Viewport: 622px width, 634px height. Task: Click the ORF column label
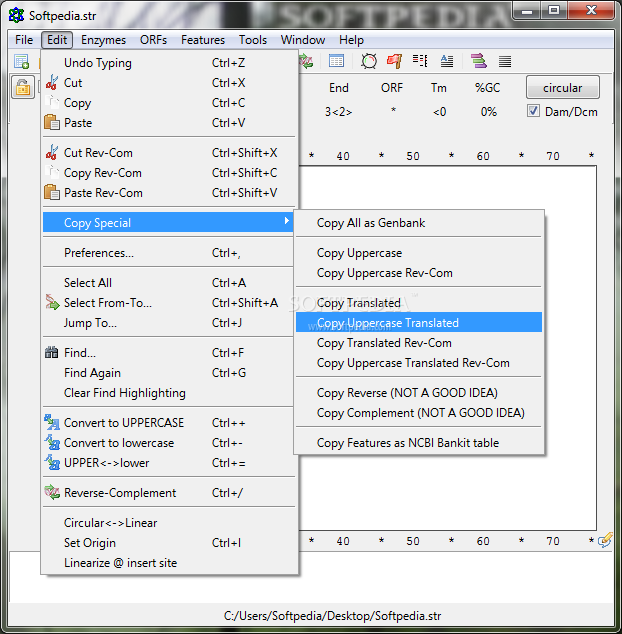tap(391, 88)
